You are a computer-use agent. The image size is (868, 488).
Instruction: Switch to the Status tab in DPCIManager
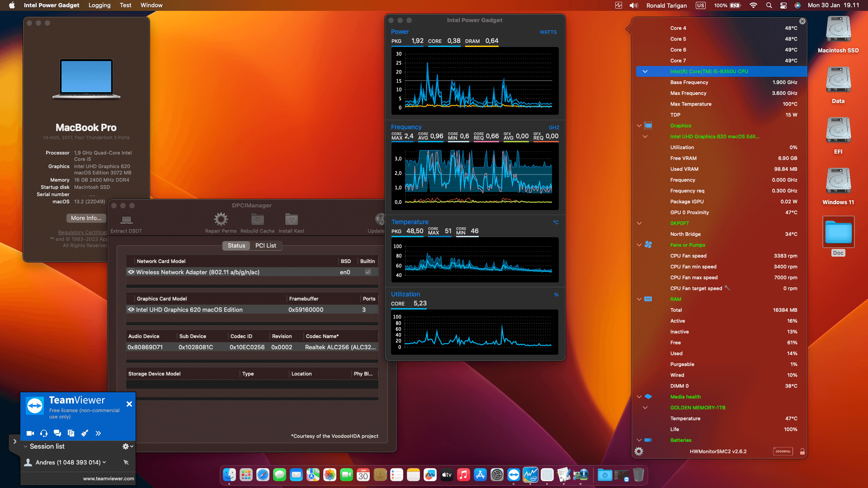pyautogui.click(x=236, y=245)
